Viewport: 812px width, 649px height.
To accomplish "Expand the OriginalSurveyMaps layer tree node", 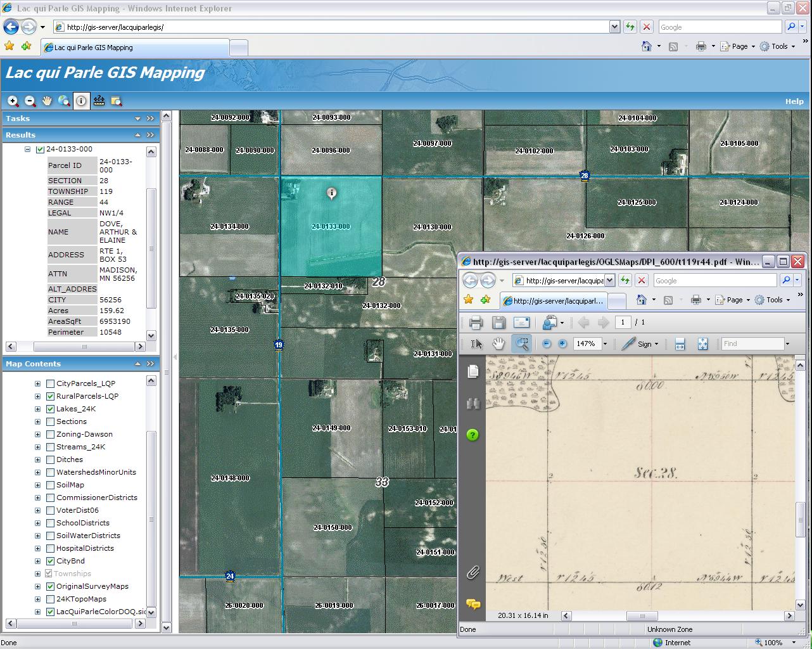I will [x=37, y=586].
